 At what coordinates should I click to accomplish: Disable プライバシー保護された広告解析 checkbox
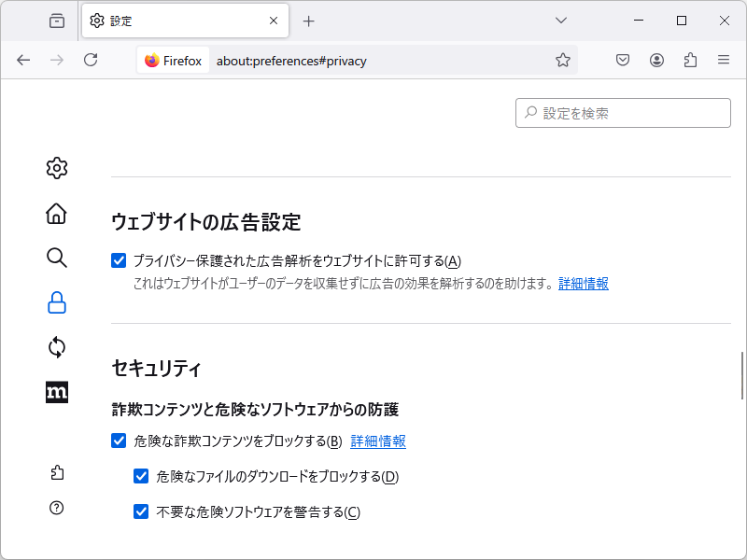pyautogui.click(x=118, y=260)
